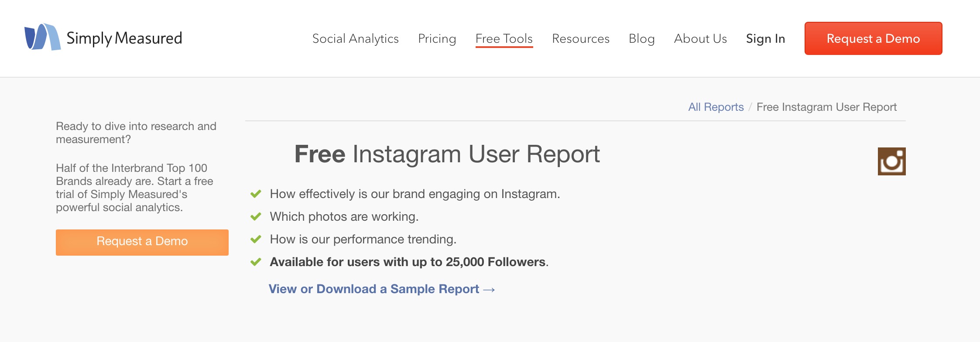Click the Sign In link
Screen dimensions: 980x342
click(x=765, y=39)
